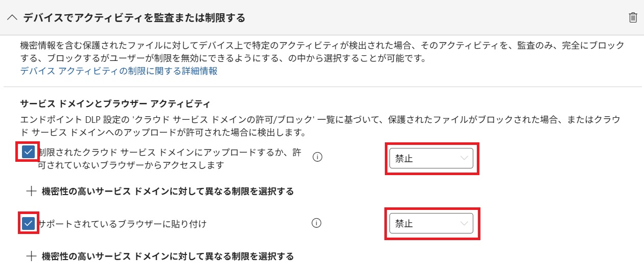Add different restrictions for sensitive domains under browser paste
Screen dimensions: 644x277
coord(168,257)
